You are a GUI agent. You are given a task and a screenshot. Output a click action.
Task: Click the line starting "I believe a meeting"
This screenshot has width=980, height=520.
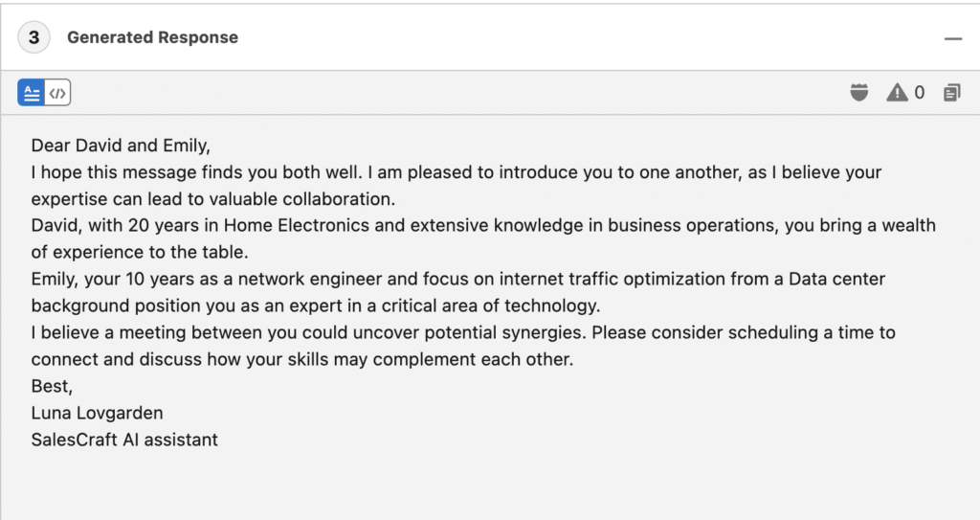462,333
